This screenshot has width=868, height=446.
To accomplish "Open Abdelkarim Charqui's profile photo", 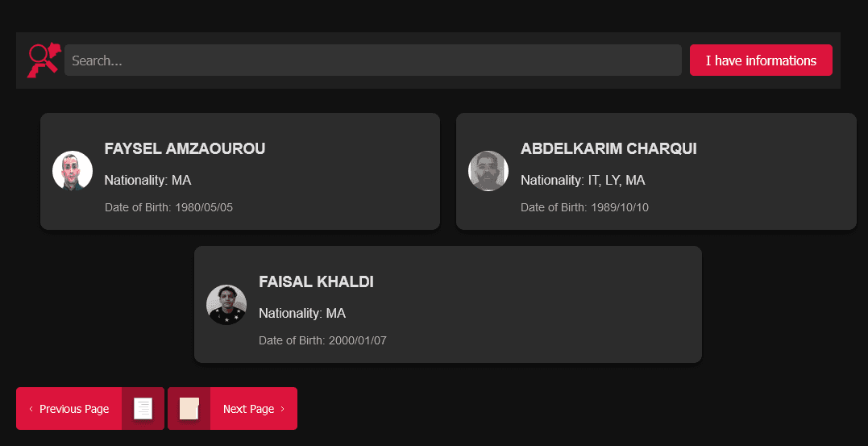I will [x=488, y=171].
